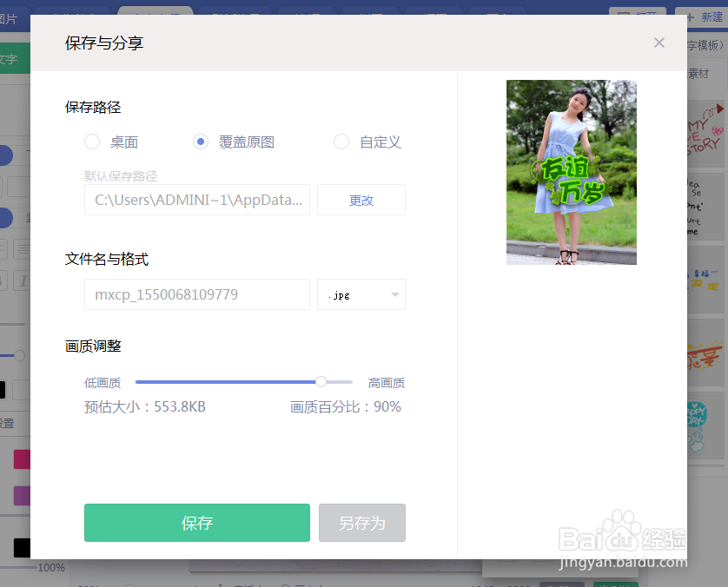This screenshot has width=728, height=587.
Task: Click the 低画质 label
Action: (103, 383)
